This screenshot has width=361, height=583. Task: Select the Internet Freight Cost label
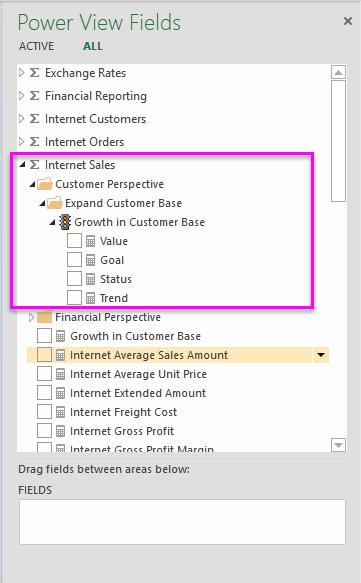123,412
